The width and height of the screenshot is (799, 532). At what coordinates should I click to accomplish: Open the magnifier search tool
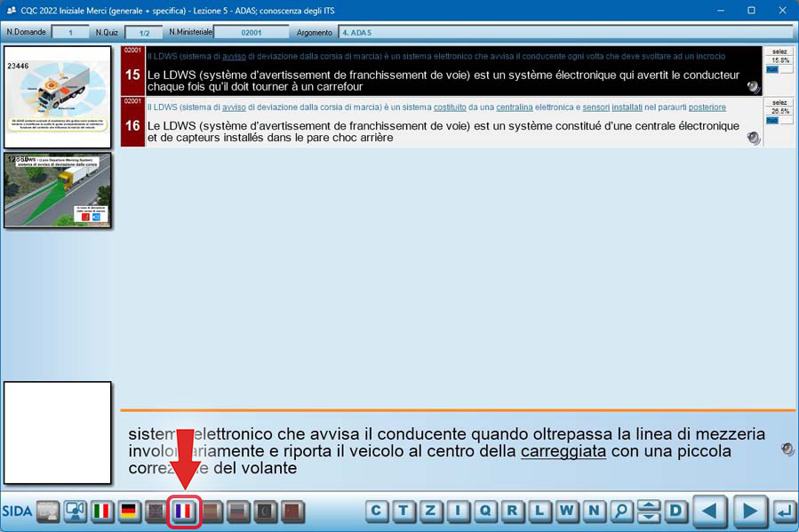621,512
